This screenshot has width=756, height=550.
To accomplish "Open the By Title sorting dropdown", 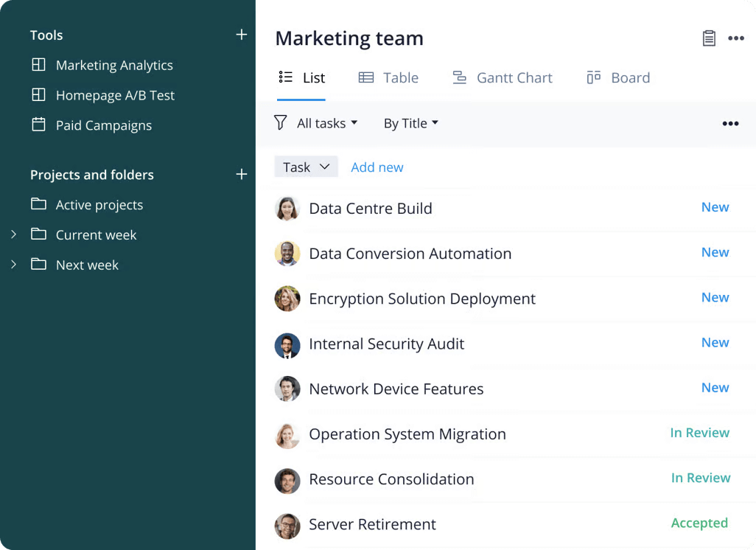I will pyautogui.click(x=410, y=123).
